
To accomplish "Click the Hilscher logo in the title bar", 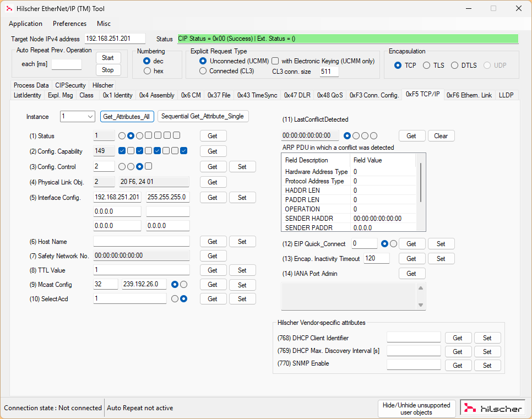I will click(x=9, y=8).
